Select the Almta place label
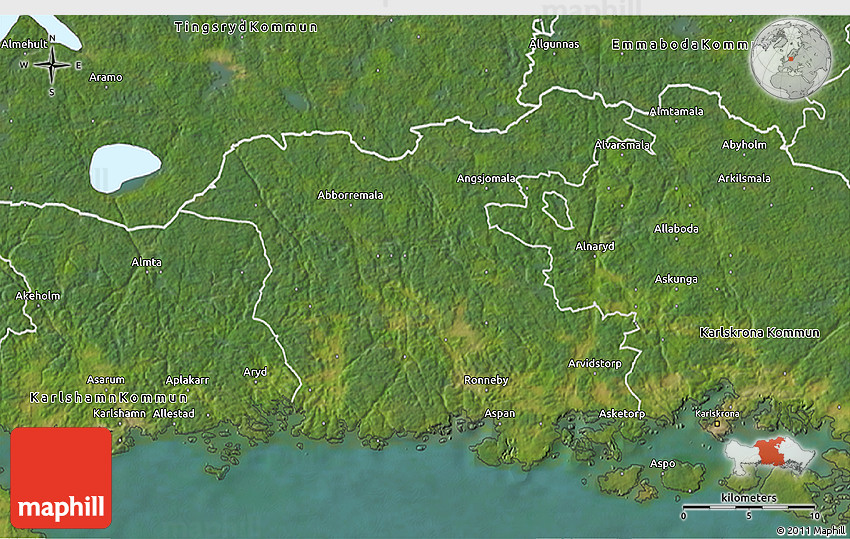This screenshot has height=539, width=850. 146,262
